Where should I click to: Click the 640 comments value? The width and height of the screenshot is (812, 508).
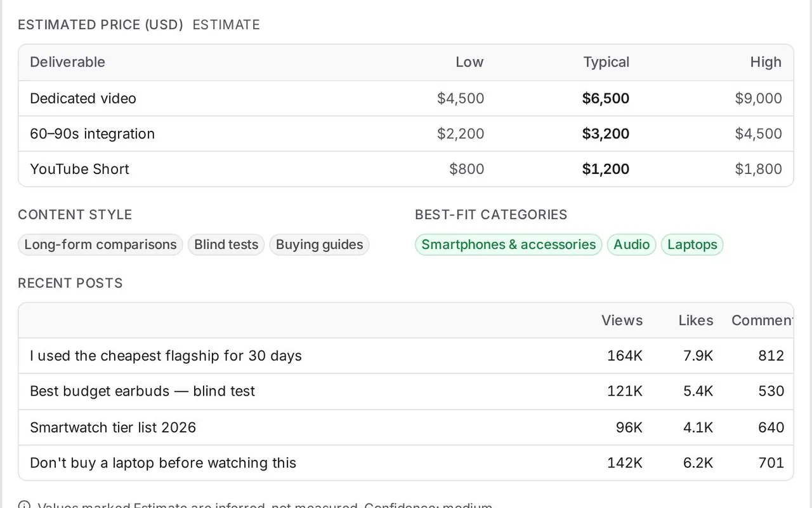click(771, 427)
